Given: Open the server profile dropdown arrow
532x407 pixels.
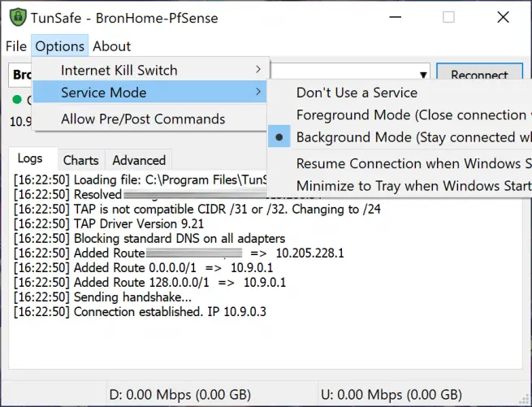Looking at the screenshot, I should tap(423, 75).
